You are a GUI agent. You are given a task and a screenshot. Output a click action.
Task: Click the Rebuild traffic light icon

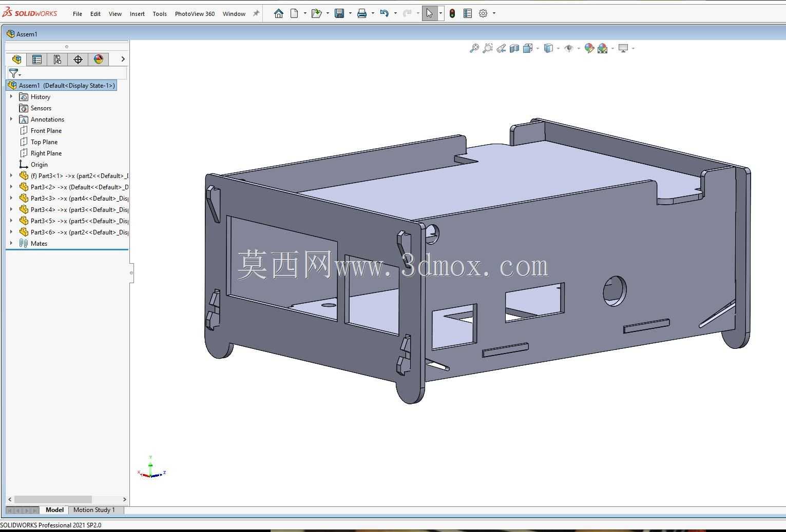click(452, 13)
